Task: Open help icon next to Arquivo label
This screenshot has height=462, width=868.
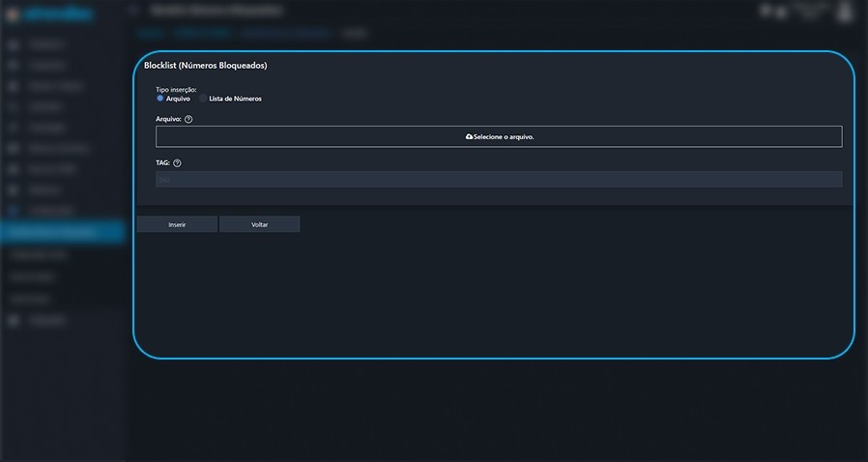Action: [188, 119]
